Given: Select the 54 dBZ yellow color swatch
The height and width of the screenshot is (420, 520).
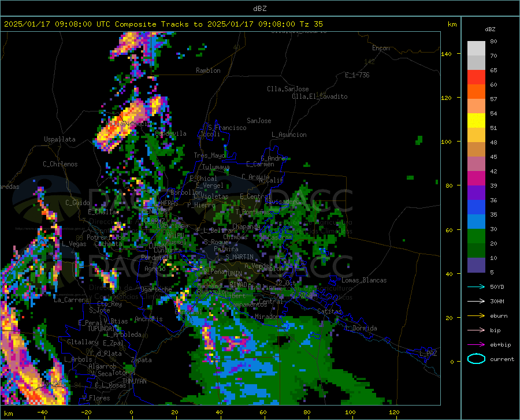Looking at the screenshot, I should pyautogui.click(x=476, y=120).
